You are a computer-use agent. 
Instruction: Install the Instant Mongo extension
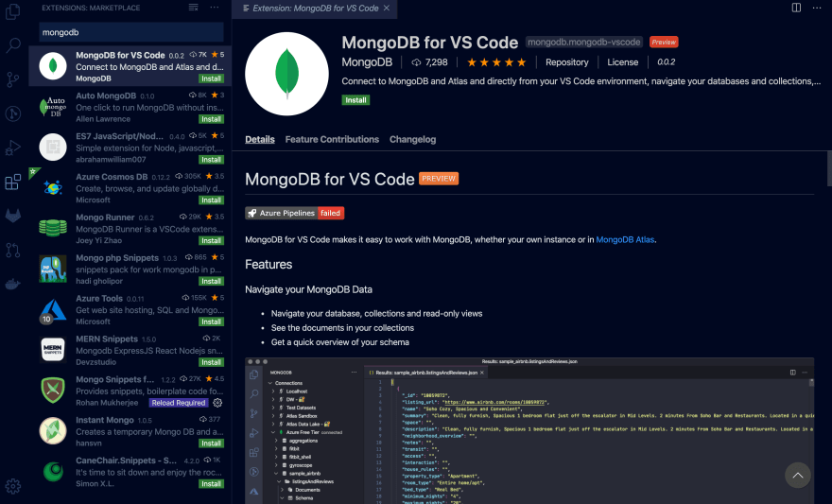(211, 443)
